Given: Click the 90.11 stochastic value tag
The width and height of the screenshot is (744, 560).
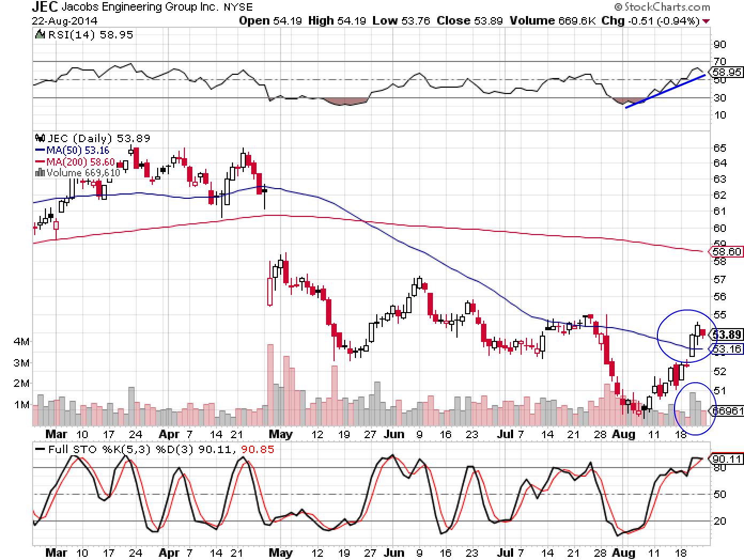Looking at the screenshot, I should [x=727, y=459].
